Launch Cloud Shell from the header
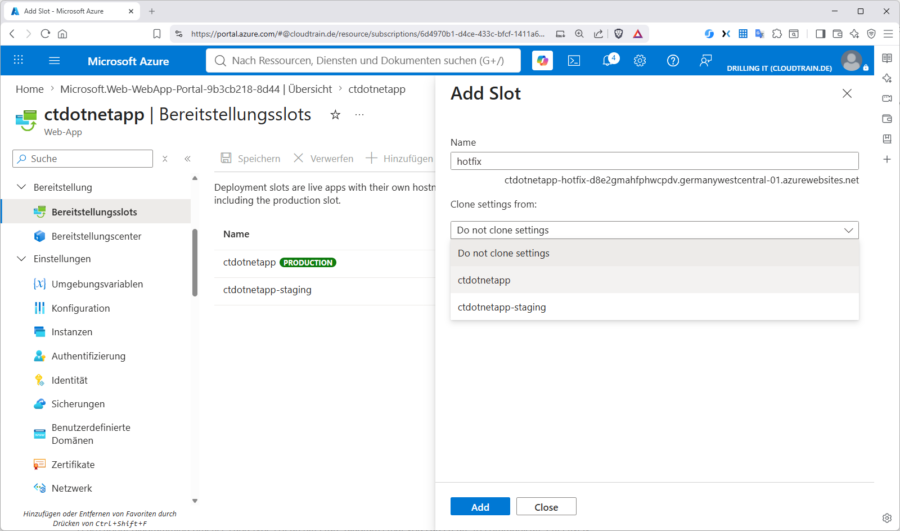Image resolution: width=900 pixels, height=531 pixels. [x=574, y=60]
